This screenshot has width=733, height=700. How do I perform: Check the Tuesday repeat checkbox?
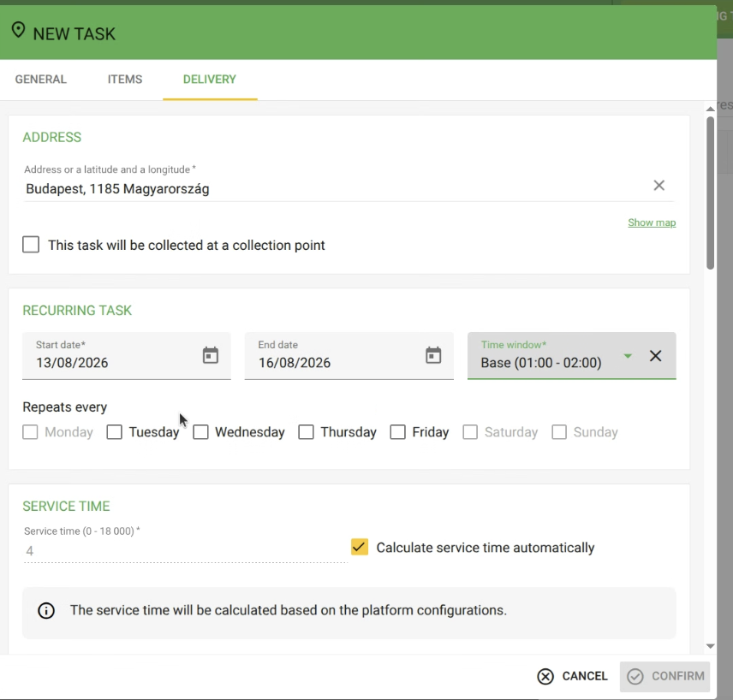[114, 432]
